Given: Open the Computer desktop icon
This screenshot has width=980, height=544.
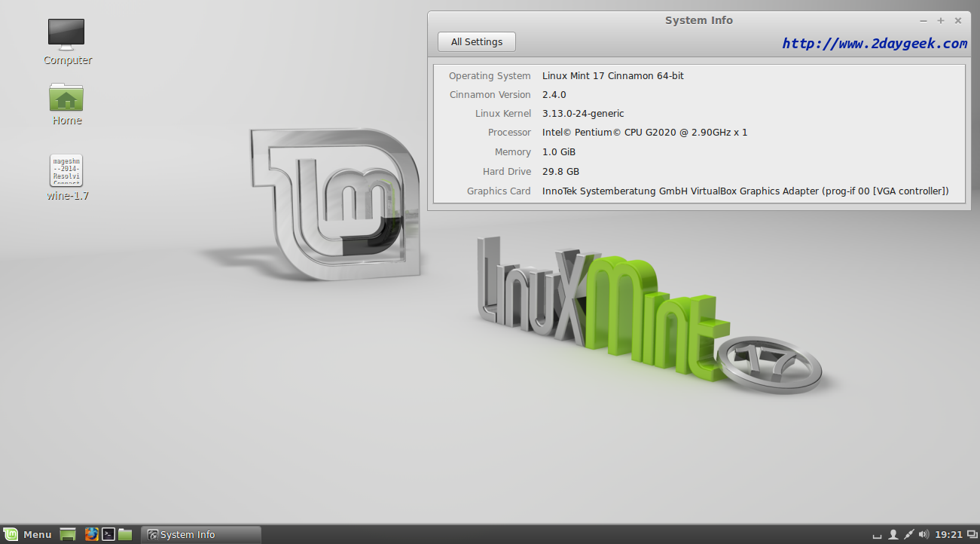Looking at the screenshot, I should (66, 35).
